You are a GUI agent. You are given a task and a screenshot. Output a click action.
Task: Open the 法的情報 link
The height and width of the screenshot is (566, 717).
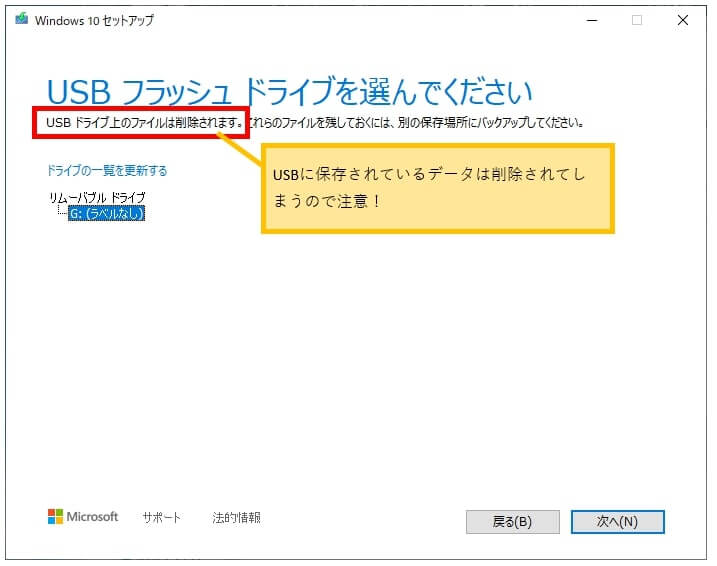[x=236, y=518]
